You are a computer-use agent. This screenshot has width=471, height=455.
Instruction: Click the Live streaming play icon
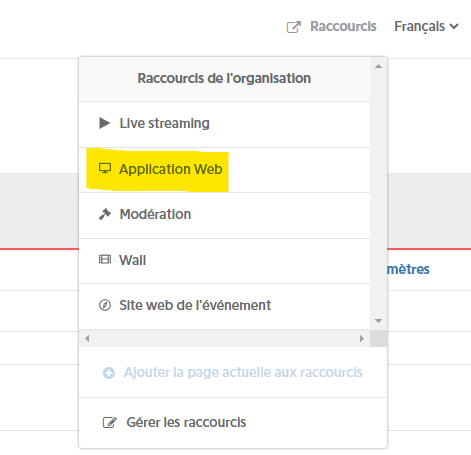click(104, 123)
